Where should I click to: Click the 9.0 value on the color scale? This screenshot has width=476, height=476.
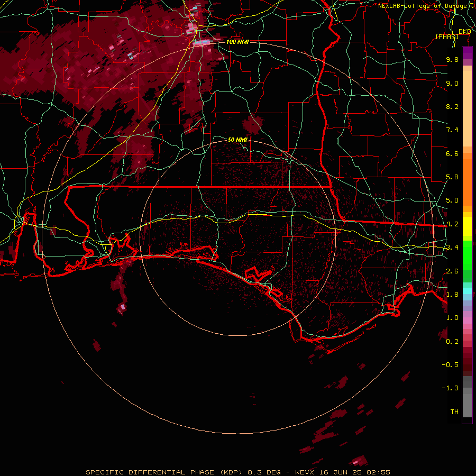click(x=452, y=83)
